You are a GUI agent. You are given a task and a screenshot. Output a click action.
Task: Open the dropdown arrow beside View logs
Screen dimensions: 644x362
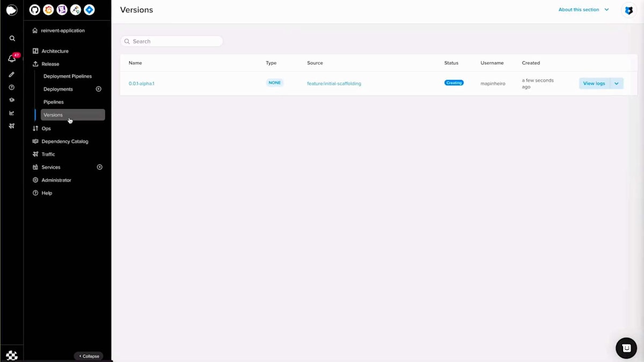(617, 83)
